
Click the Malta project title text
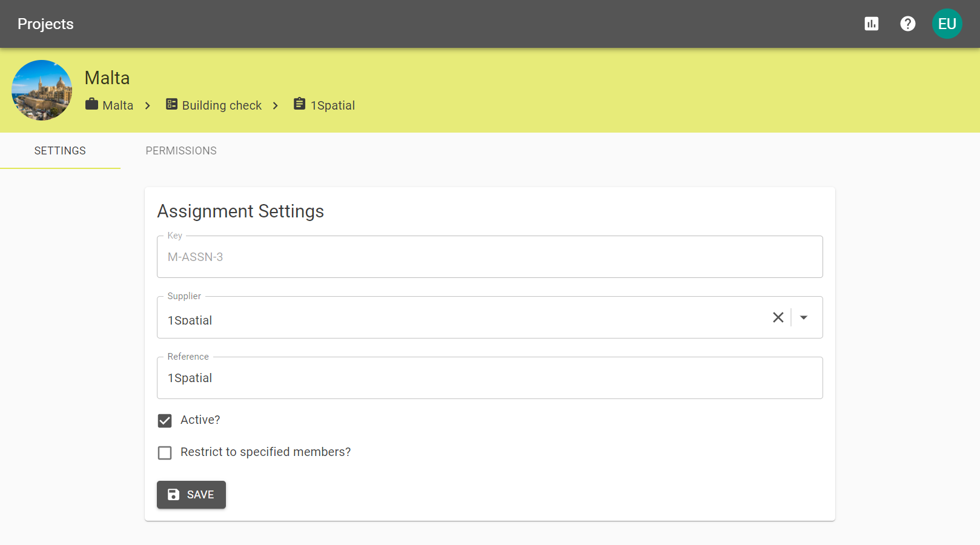[x=107, y=78]
